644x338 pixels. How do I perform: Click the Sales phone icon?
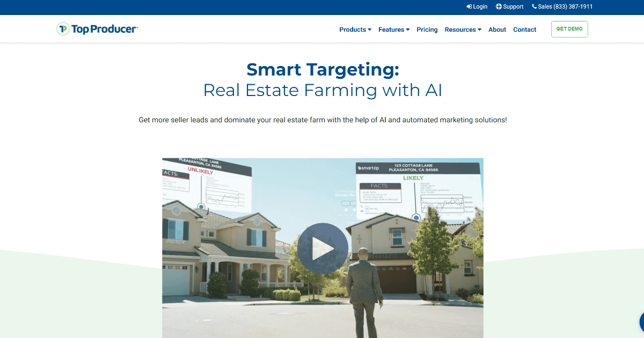[534, 6]
